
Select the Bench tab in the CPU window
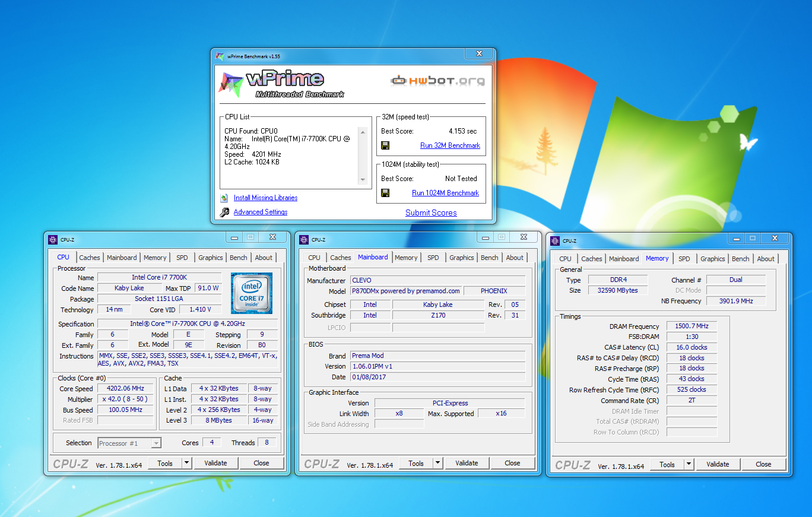click(239, 258)
